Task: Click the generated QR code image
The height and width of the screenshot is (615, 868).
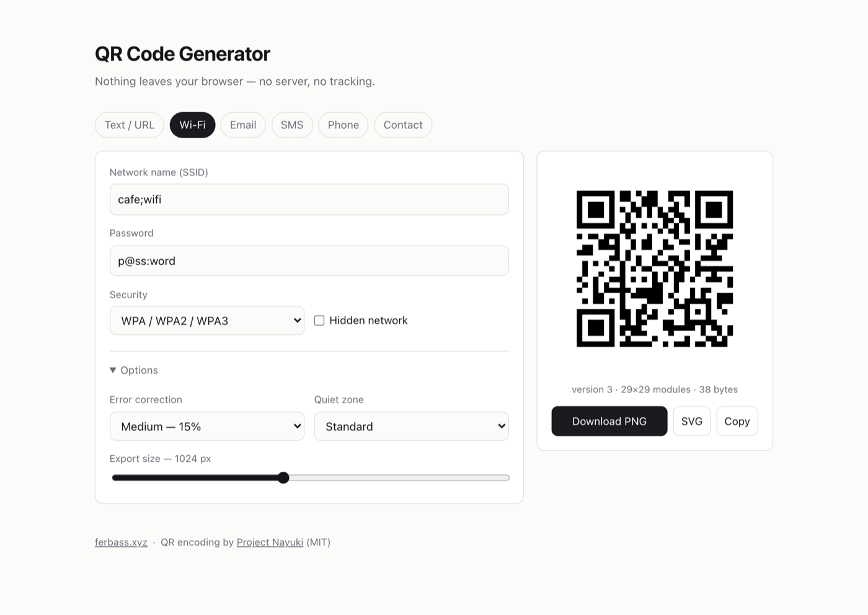Action: [x=655, y=268]
